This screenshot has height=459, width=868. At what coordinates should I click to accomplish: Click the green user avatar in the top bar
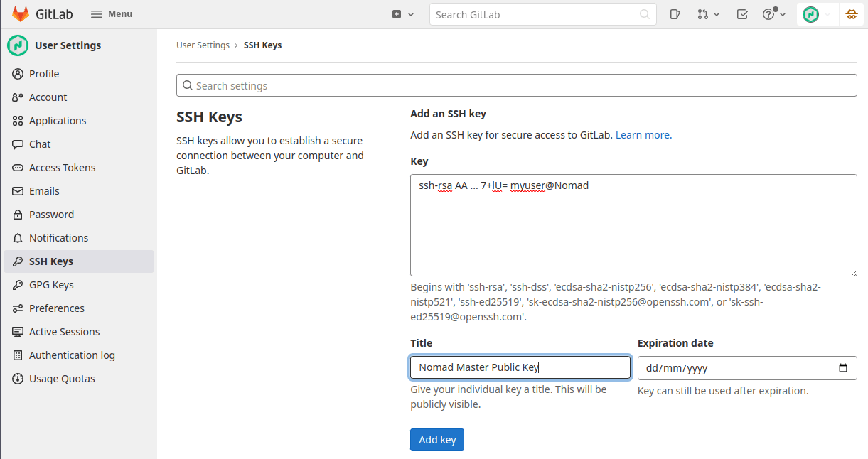810,13
